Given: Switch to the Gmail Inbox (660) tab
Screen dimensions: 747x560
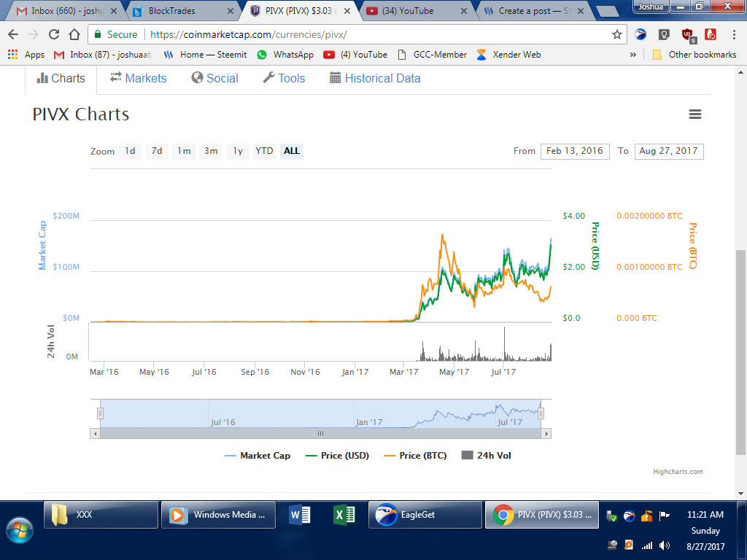Looking at the screenshot, I should coord(66,11).
